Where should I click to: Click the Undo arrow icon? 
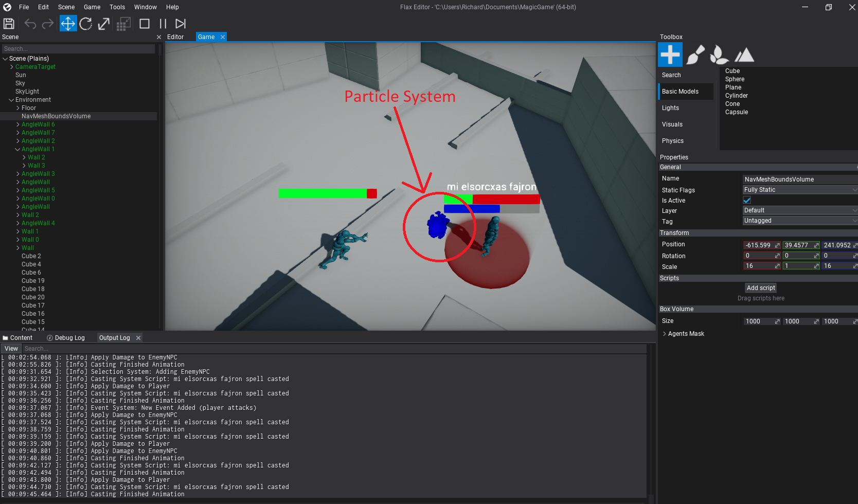pyautogui.click(x=30, y=24)
